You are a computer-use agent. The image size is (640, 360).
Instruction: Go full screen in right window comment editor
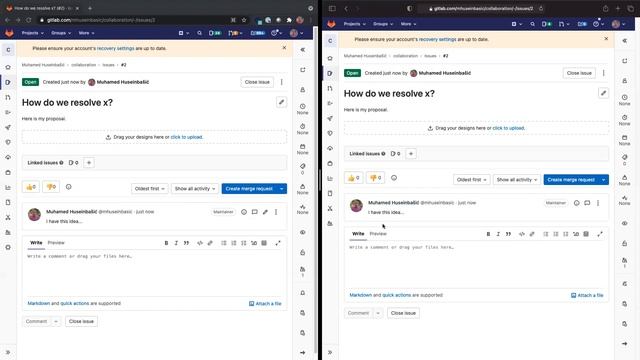tap(600, 234)
